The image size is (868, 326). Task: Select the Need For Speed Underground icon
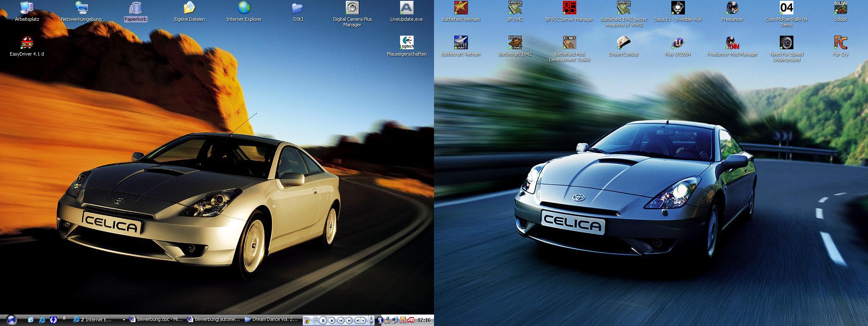point(786,43)
